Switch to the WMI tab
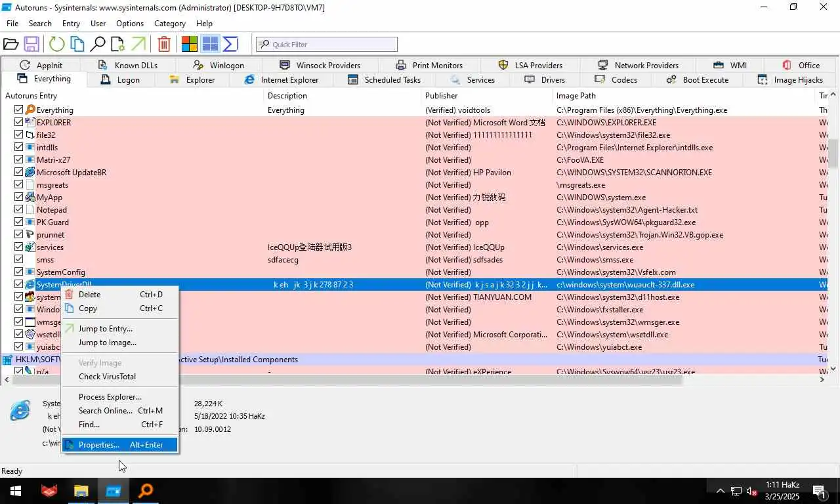 coord(730,65)
